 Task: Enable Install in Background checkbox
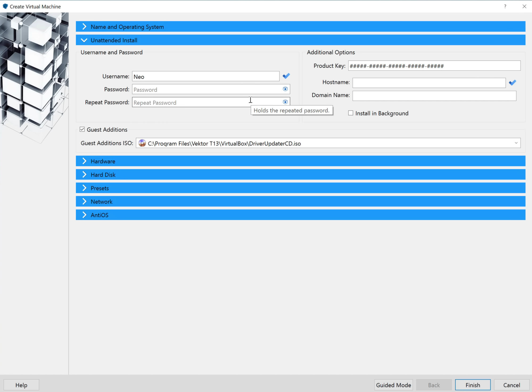350,113
